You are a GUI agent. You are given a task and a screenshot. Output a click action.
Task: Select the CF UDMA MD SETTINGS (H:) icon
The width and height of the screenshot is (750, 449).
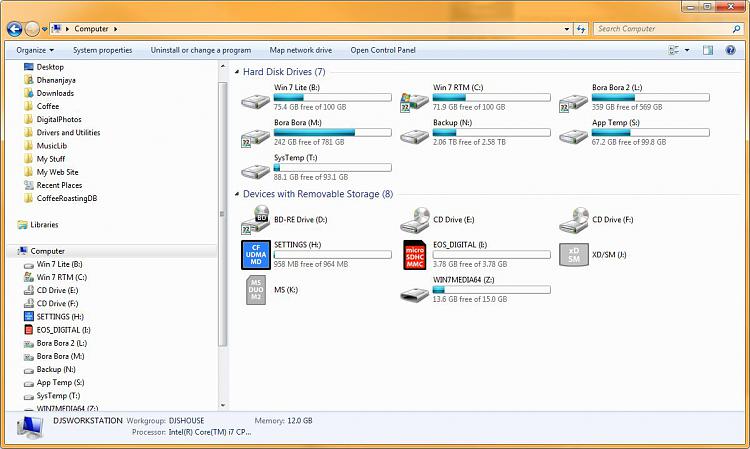point(256,255)
